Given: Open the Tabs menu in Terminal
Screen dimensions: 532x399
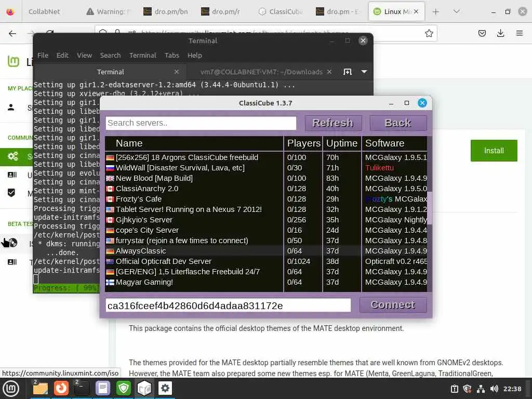Looking at the screenshot, I should tap(171, 55).
